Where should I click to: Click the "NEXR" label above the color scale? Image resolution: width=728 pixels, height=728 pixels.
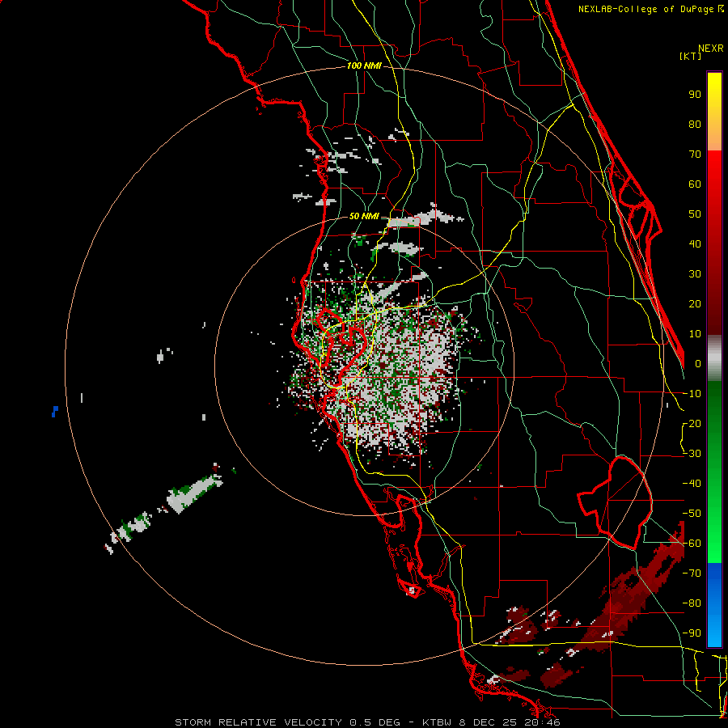711,49
